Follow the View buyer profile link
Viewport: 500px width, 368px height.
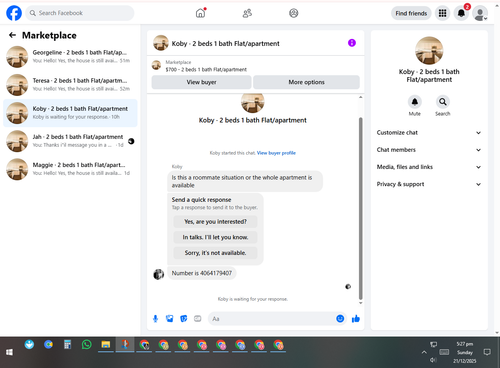coord(276,153)
